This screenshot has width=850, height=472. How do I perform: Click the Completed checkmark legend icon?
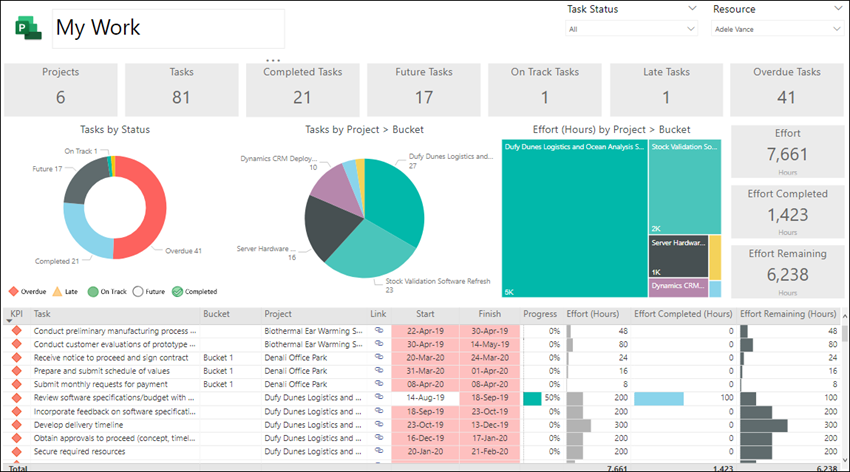(x=177, y=292)
